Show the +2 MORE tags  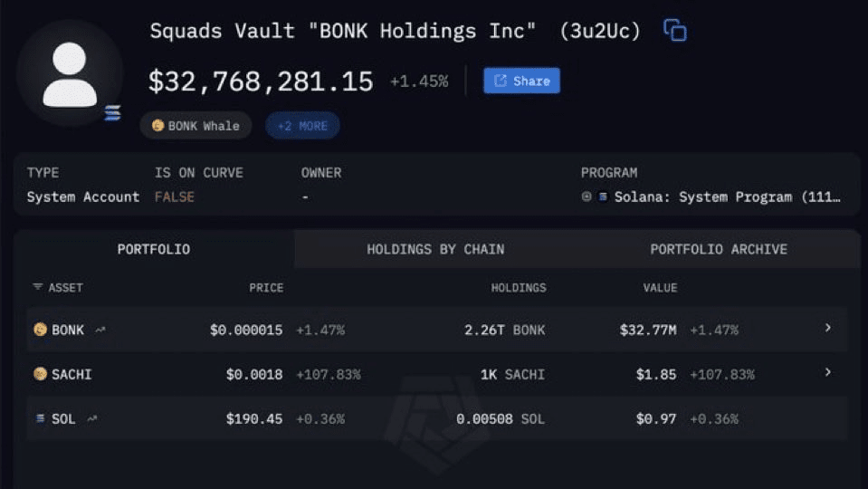pos(302,126)
